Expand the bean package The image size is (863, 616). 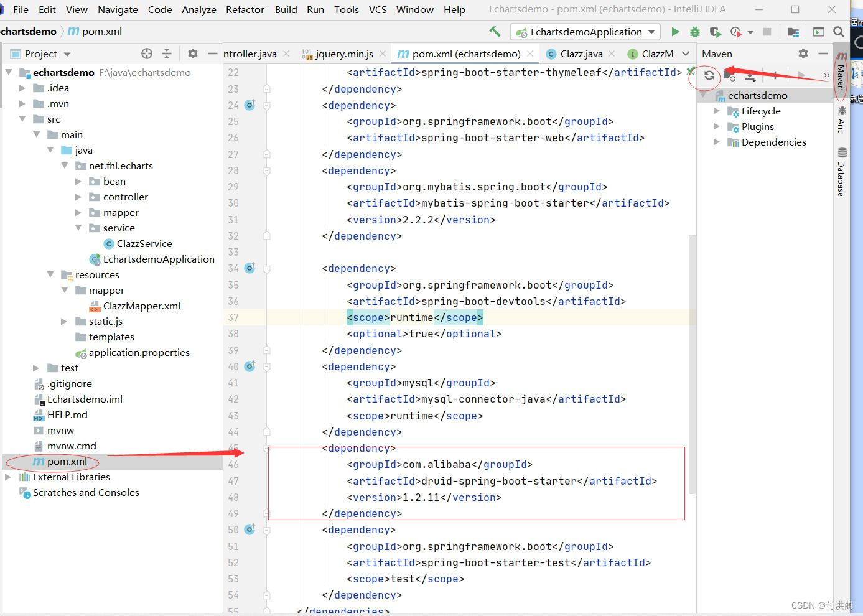click(78, 182)
